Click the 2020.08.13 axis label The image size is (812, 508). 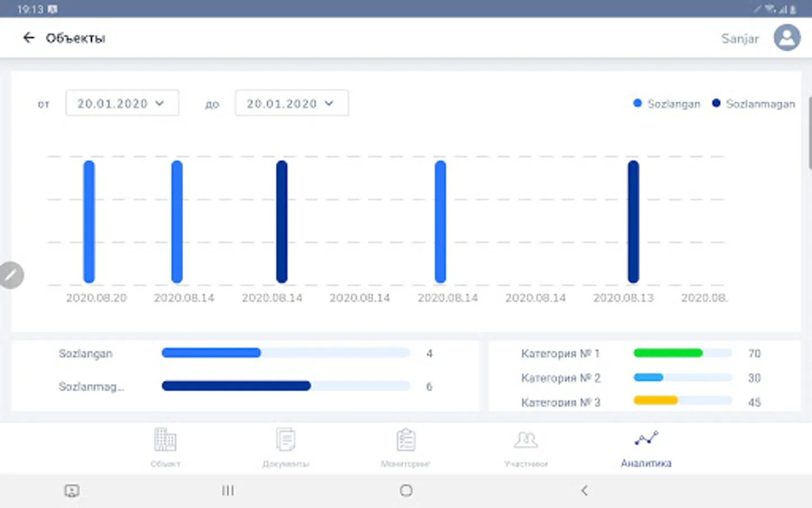pos(623,298)
